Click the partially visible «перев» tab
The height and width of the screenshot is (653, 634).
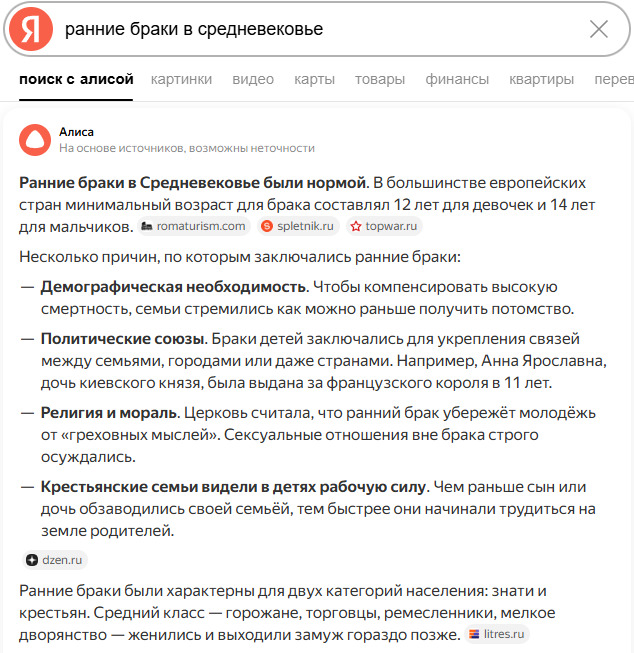pyautogui.click(x=613, y=80)
